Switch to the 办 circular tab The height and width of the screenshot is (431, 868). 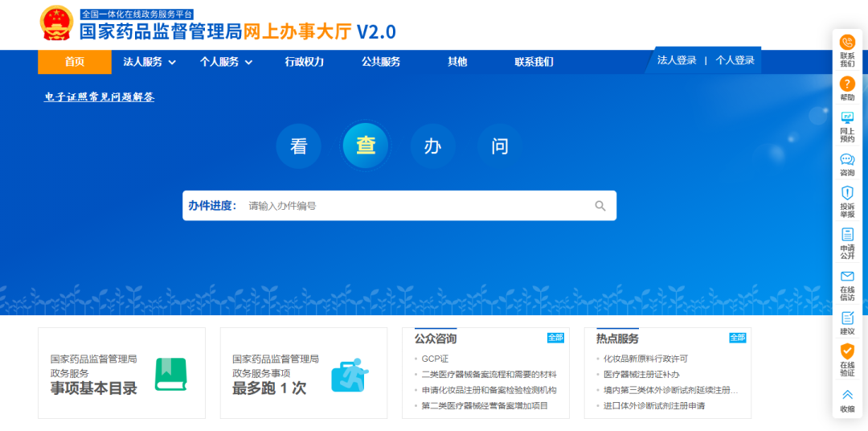[432, 146]
